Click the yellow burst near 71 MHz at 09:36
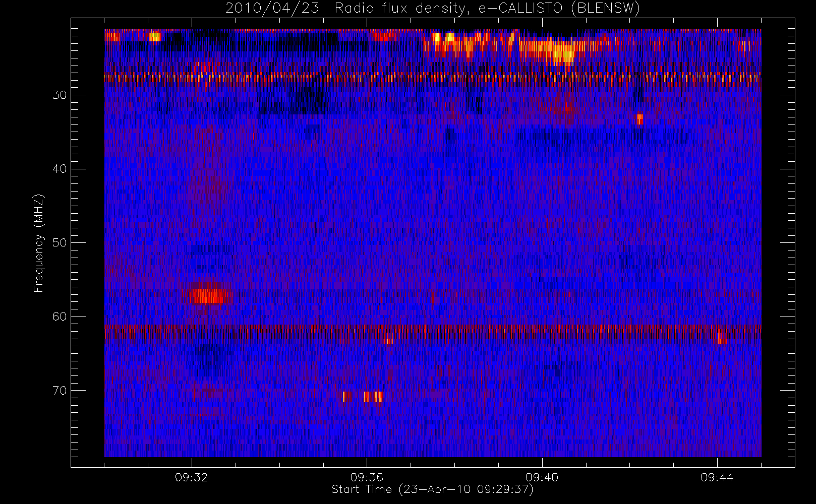The width and height of the screenshot is (816, 504). [373, 397]
